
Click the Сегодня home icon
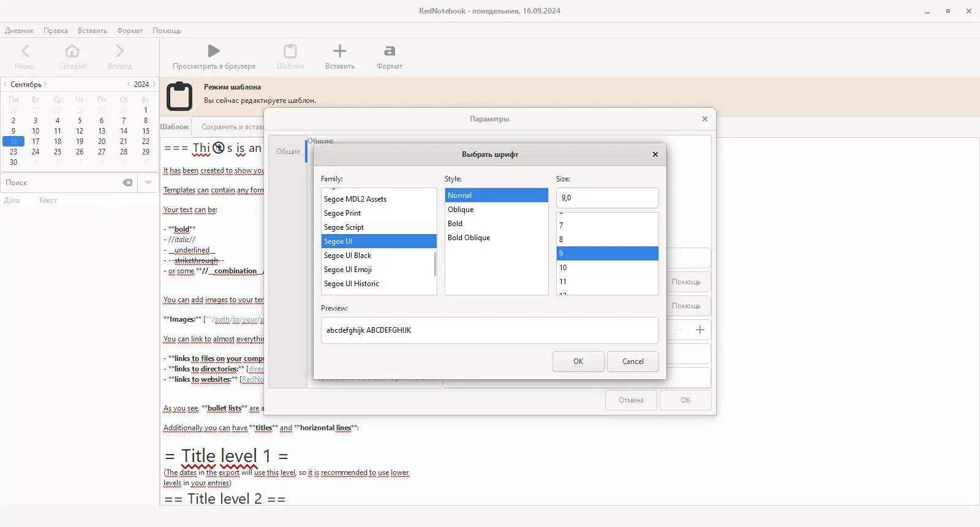coord(72,51)
